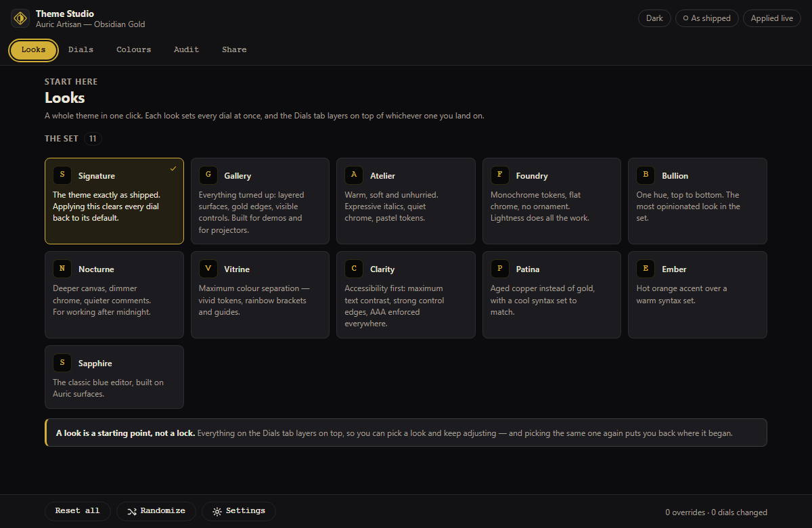Toggle the Applied live pill
The image size is (812, 528).
point(772,18)
